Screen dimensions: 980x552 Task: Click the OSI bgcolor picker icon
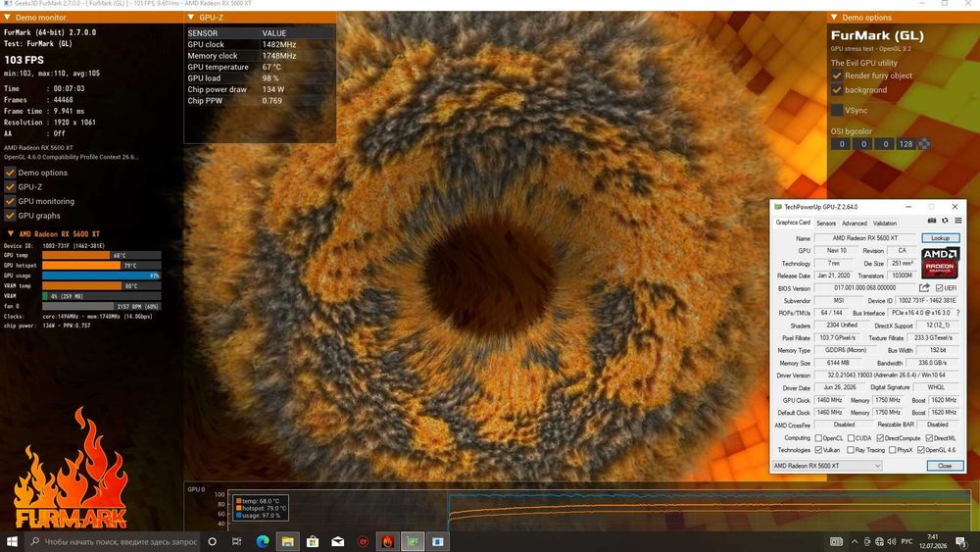coord(924,144)
